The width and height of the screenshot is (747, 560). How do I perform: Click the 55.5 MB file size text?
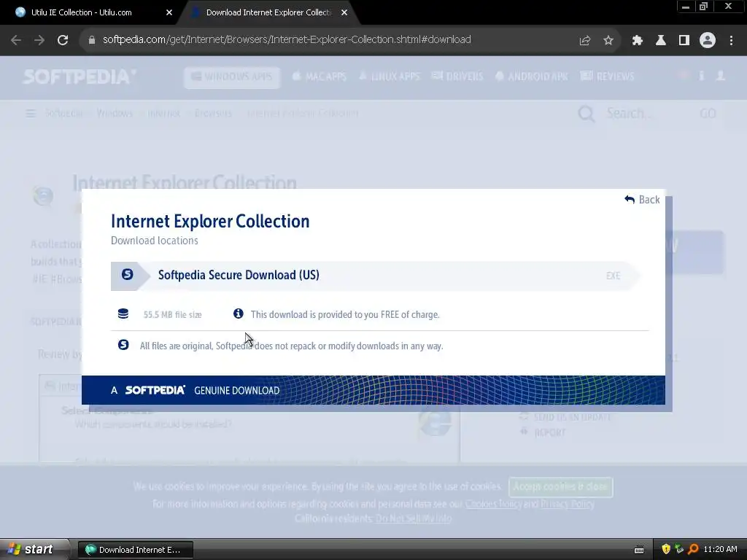[x=172, y=315]
